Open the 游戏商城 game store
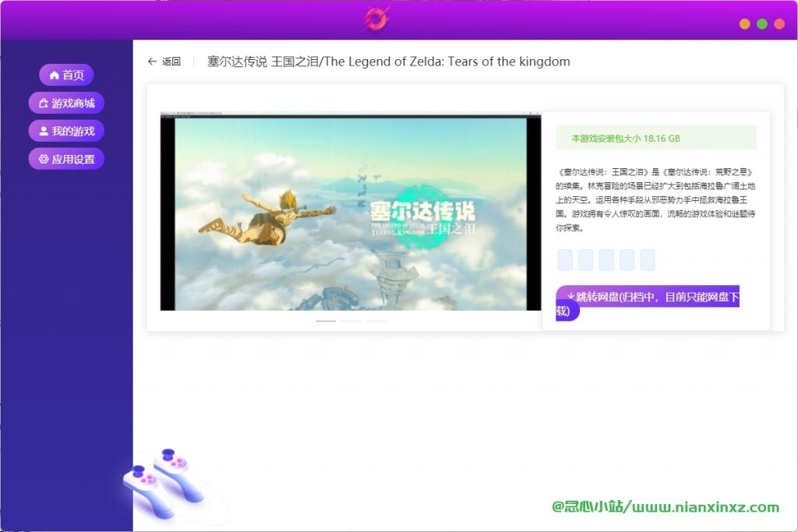This screenshot has width=798, height=532. (66, 104)
